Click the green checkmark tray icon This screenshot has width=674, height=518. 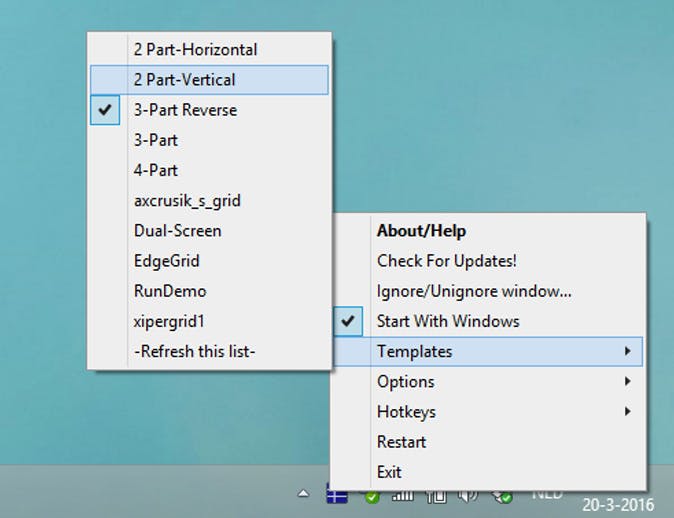tap(372, 497)
